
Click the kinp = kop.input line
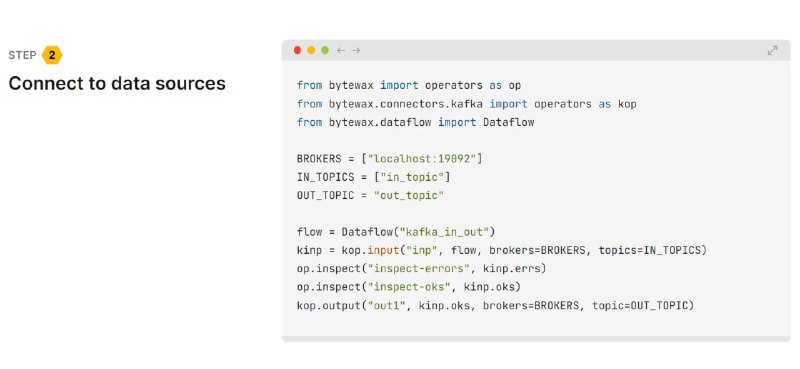[502, 251]
